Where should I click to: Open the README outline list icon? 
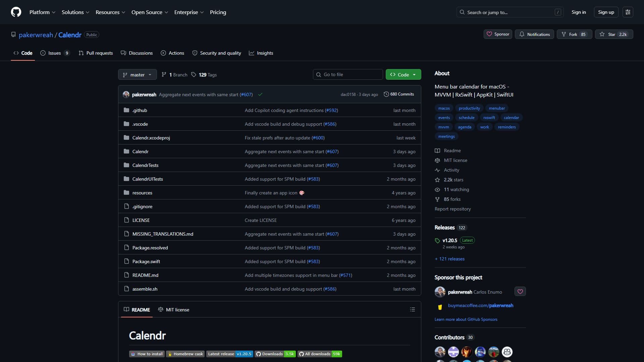[413, 309]
